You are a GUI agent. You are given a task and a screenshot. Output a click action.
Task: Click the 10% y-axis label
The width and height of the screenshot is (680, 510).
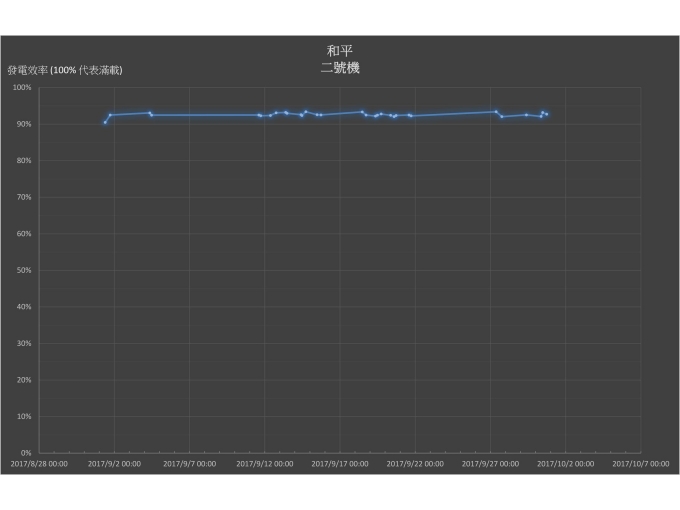pyautogui.click(x=24, y=416)
